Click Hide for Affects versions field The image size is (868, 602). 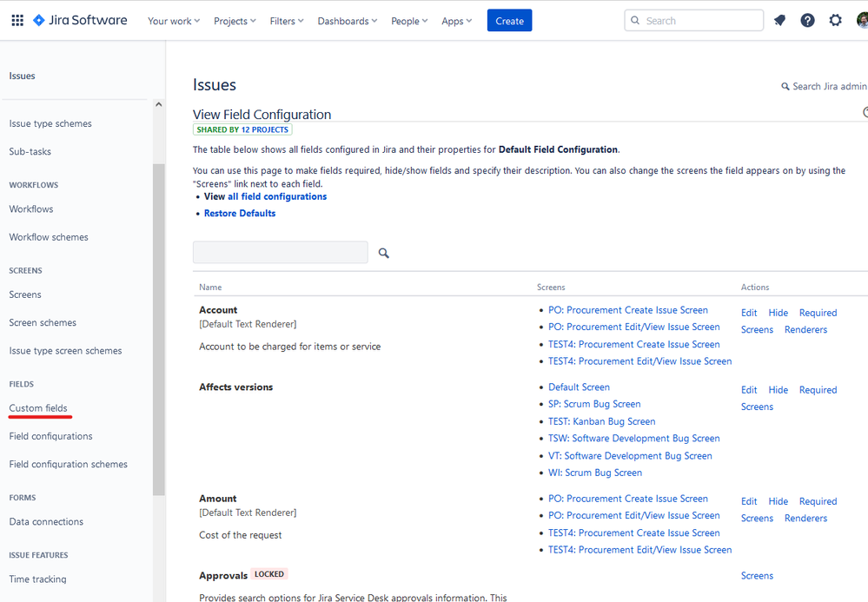coord(778,390)
